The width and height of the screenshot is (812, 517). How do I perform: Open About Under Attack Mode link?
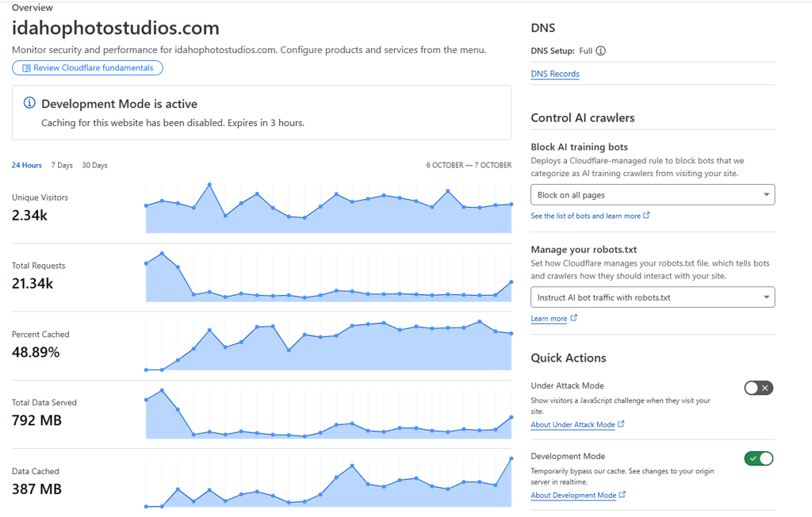tap(573, 424)
